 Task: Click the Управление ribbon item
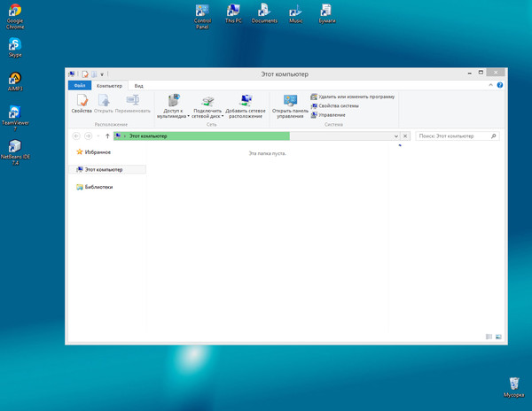pyautogui.click(x=328, y=115)
